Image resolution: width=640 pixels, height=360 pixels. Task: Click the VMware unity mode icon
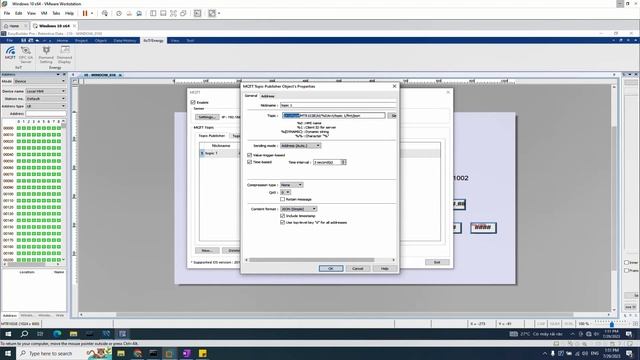click(x=184, y=13)
